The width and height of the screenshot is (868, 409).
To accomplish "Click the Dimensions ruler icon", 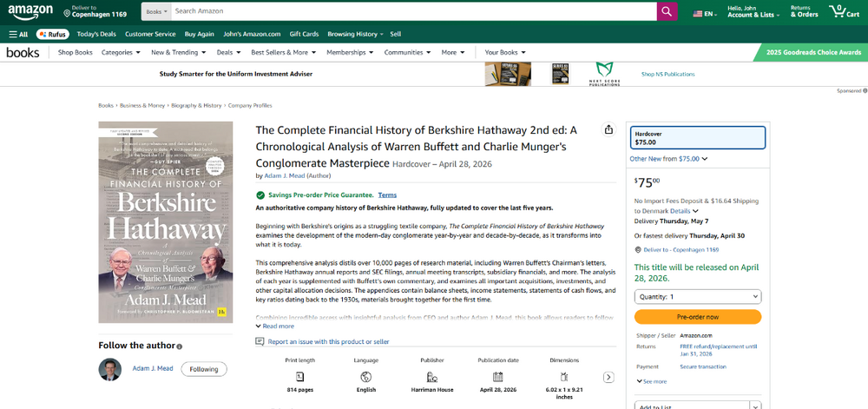I will pyautogui.click(x=564, y=377).
